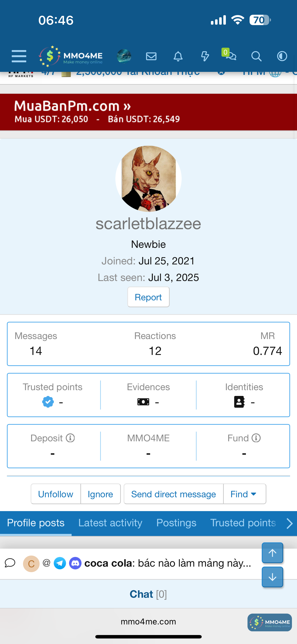297x644 pixels.
Task: Tap Send direct message
Action: pyautogui.click(x=174, y=494)
